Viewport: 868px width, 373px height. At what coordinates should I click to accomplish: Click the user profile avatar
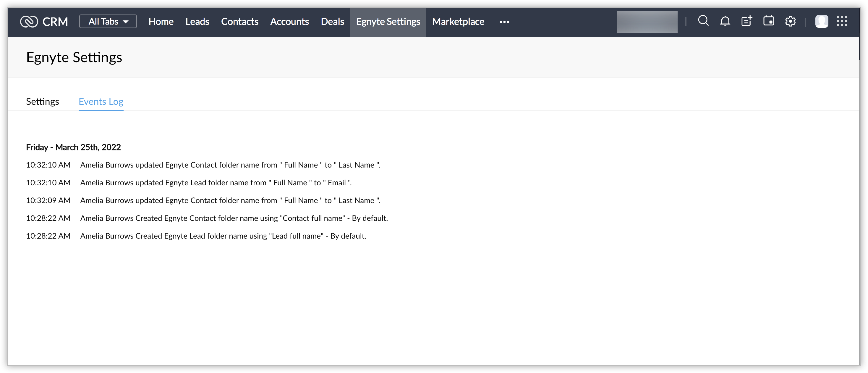(822, 21)
